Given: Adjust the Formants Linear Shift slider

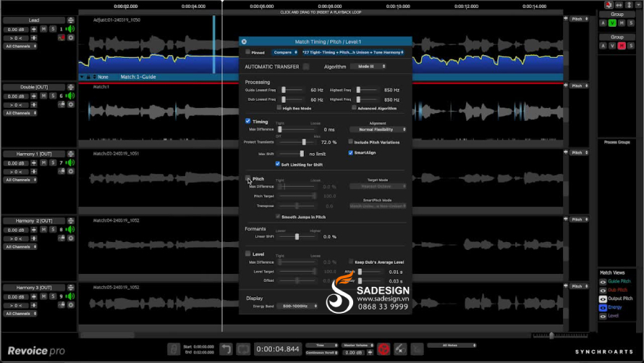Looking at the screenshot, I should (297, 237).
